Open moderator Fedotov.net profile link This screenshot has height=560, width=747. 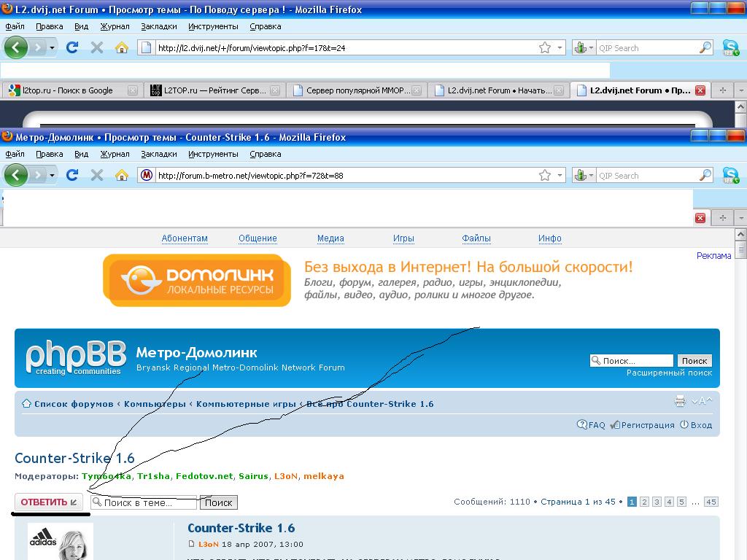[x=204, y=475]
